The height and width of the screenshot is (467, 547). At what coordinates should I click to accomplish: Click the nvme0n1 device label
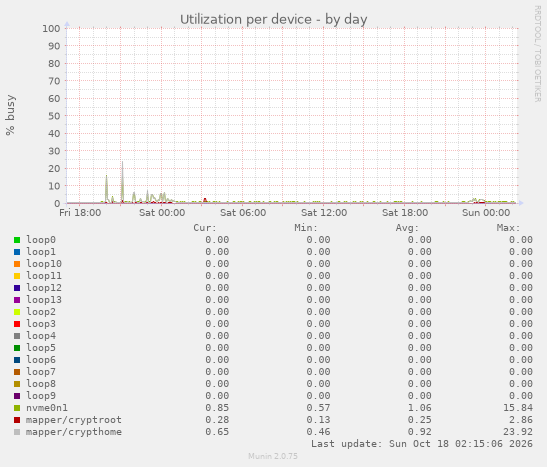[47, 408]
